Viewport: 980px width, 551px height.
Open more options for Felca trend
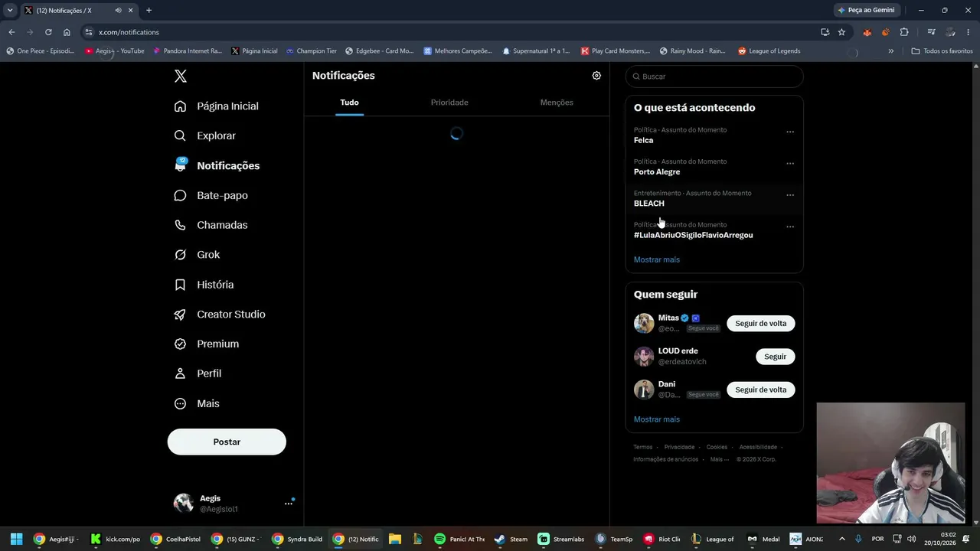click(790, 132)
